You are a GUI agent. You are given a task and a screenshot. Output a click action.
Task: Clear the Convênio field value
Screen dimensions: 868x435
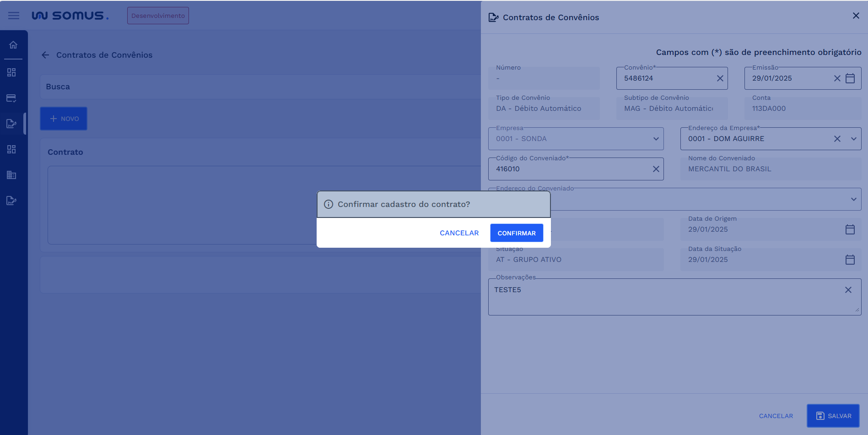click(720, 78)
